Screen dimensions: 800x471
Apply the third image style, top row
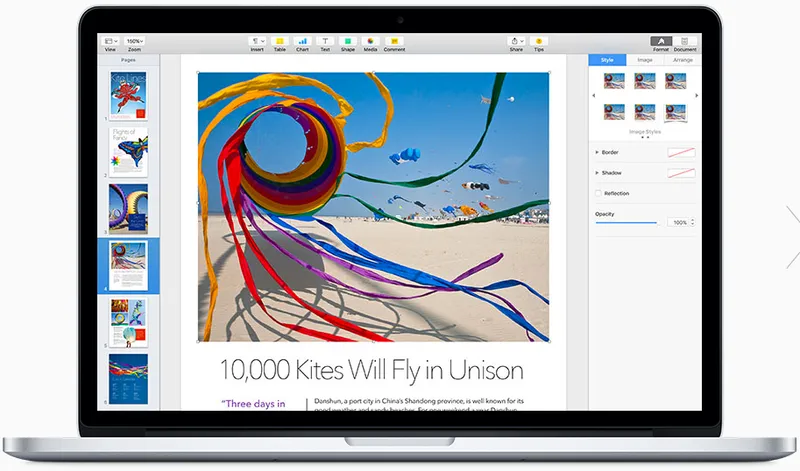[x=676, y=81]
